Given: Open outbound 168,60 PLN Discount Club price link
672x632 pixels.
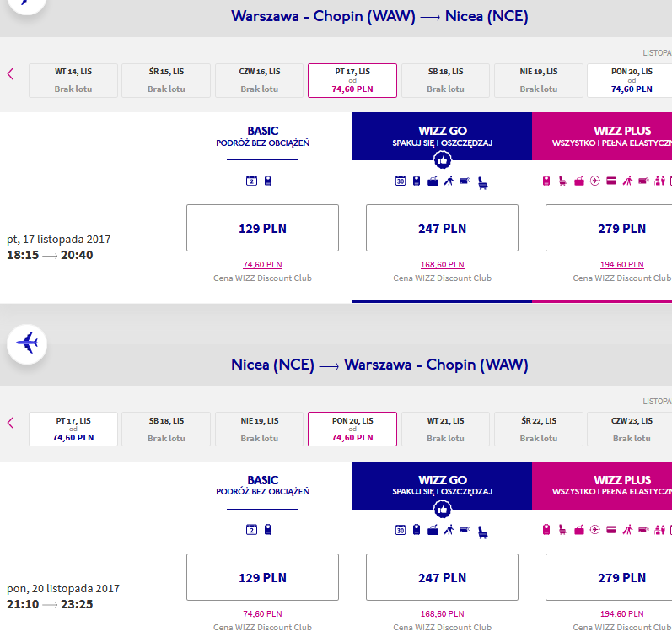Looking at the screenshot, I should pos(443,265).
